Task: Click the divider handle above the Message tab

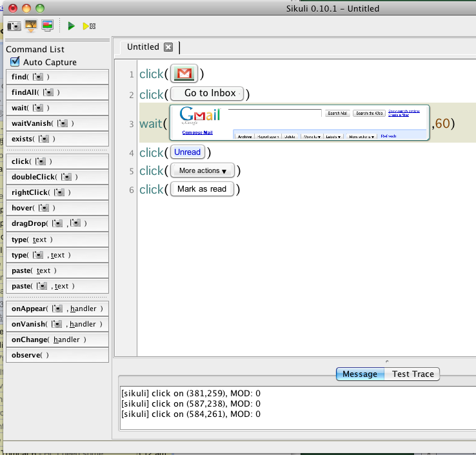Action: tap(387, 361)
